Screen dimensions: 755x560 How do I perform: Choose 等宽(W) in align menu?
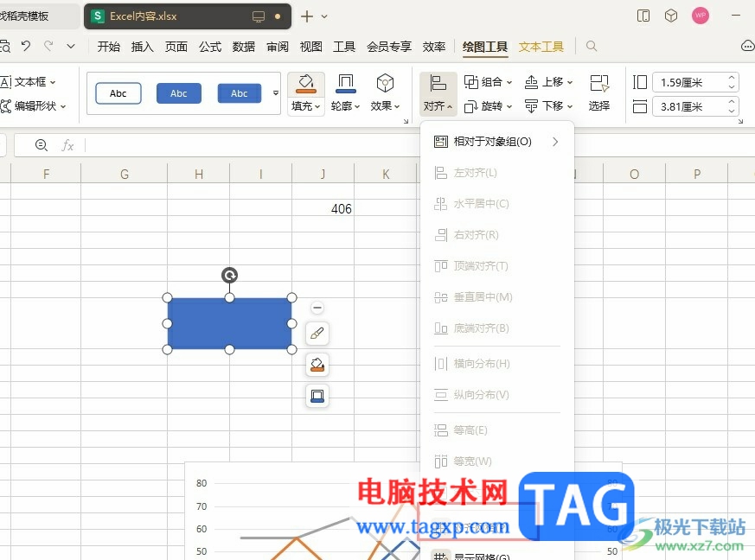496,461
